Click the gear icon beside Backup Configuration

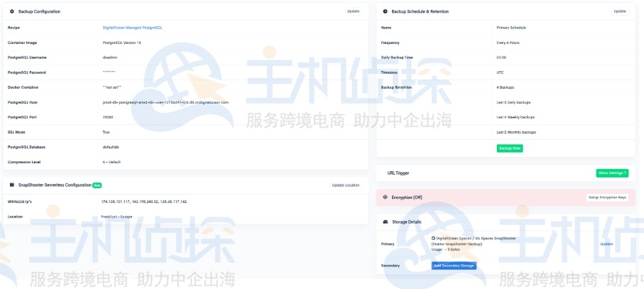tap(12, 11)
